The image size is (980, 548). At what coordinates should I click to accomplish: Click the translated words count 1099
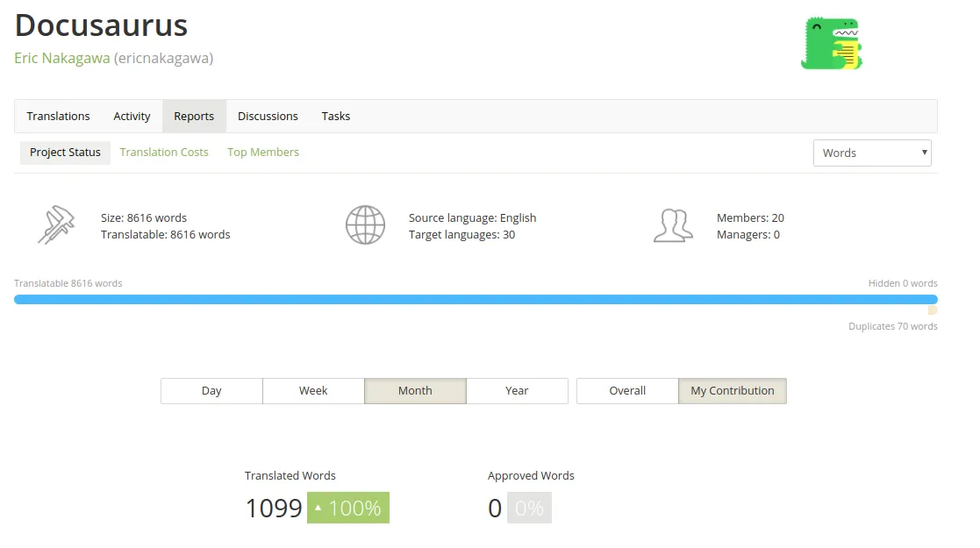click(x=274, y=508)
